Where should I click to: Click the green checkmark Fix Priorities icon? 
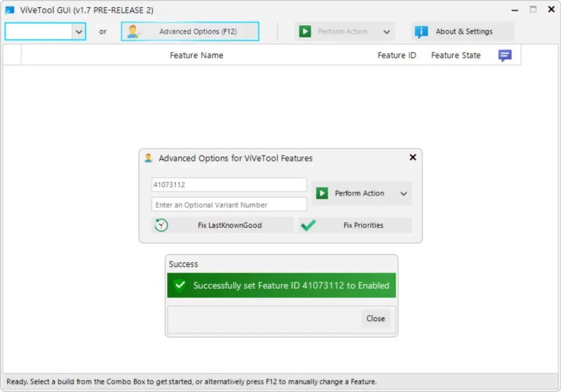click(308, 225)
